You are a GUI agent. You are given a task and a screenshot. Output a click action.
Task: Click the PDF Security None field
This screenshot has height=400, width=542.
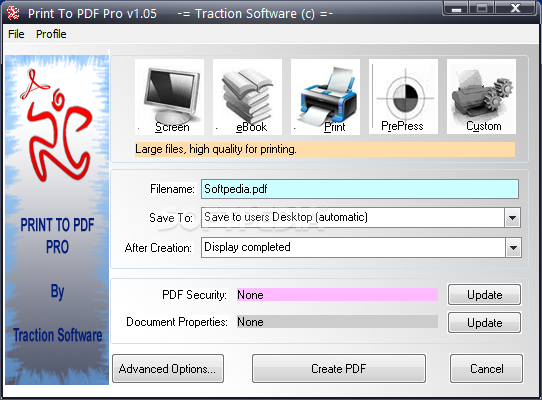click(x=337, y=295)
